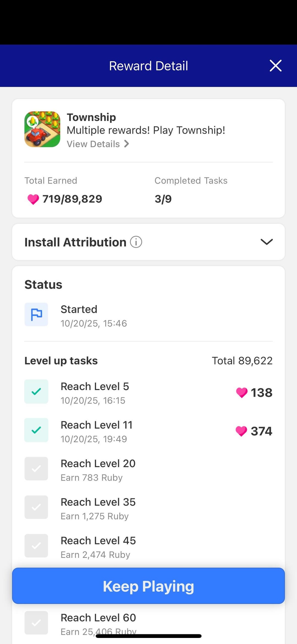This screenshot has width=297, height=644.
Task: Tap the Reach Level 35 gray checkbox
Action: coord(36,507)
